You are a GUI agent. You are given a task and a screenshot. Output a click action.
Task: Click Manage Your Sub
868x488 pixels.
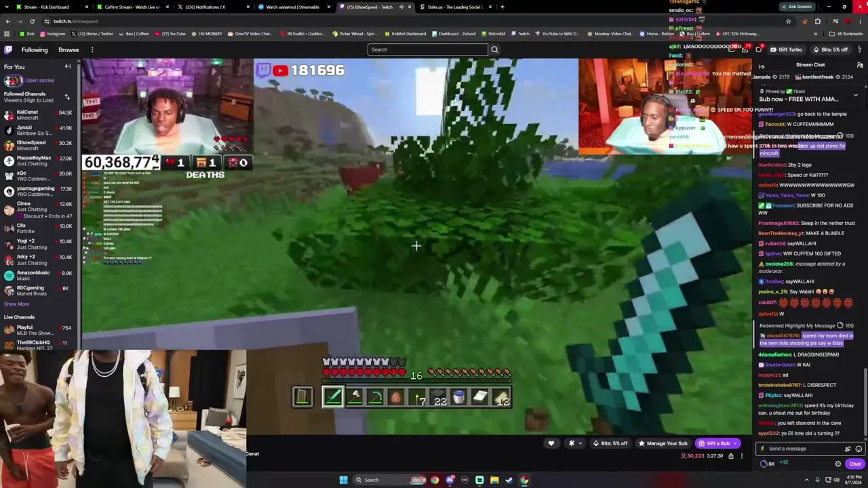click(662, 443)
